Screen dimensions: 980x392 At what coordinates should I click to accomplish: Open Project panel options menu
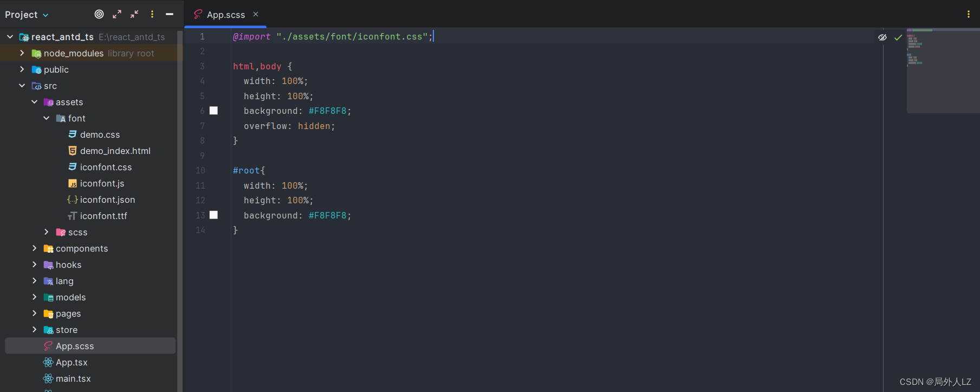152,15
